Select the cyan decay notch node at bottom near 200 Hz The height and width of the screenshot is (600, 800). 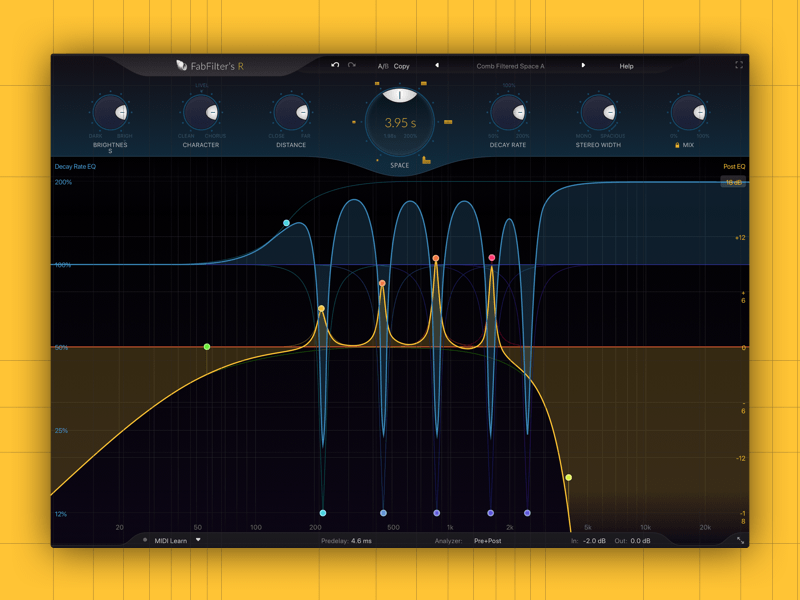click(x=323, y=513)
